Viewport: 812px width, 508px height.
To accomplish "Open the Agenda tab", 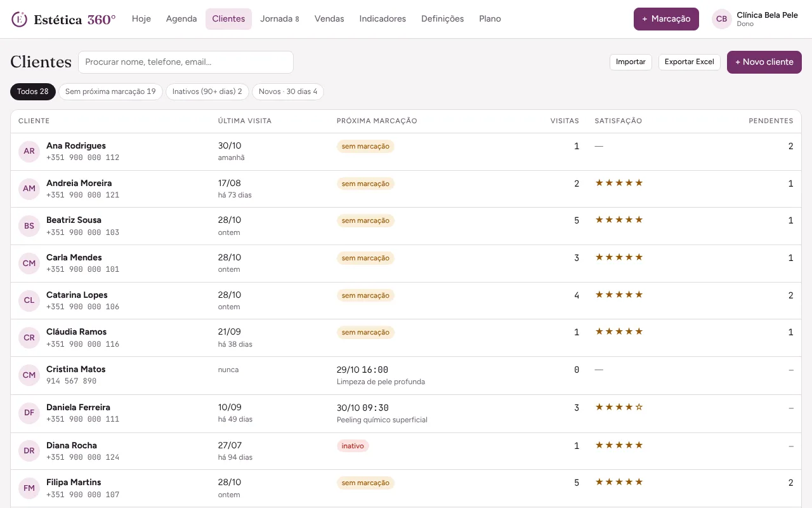I will tap(181, 19).
